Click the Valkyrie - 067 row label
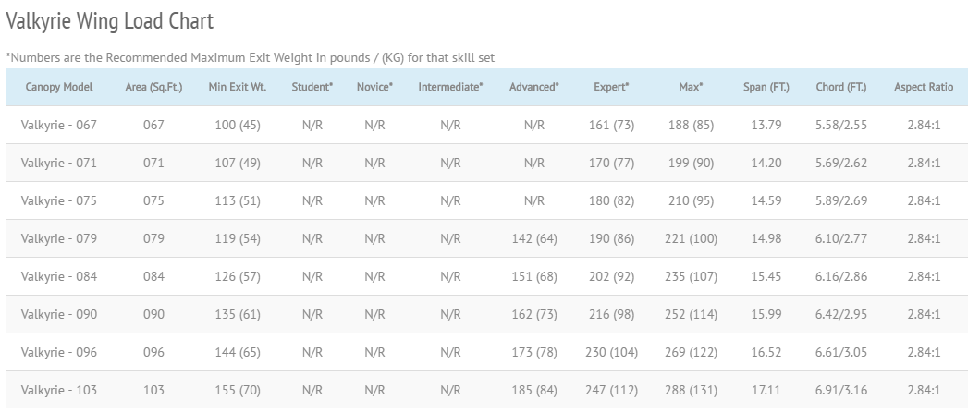This screenshot has height=412, width=980. tap(59, 125)
